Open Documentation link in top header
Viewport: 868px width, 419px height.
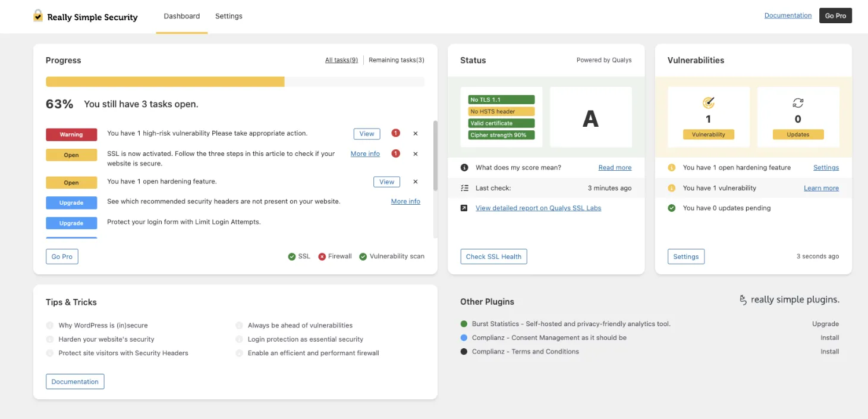point(788,15)
